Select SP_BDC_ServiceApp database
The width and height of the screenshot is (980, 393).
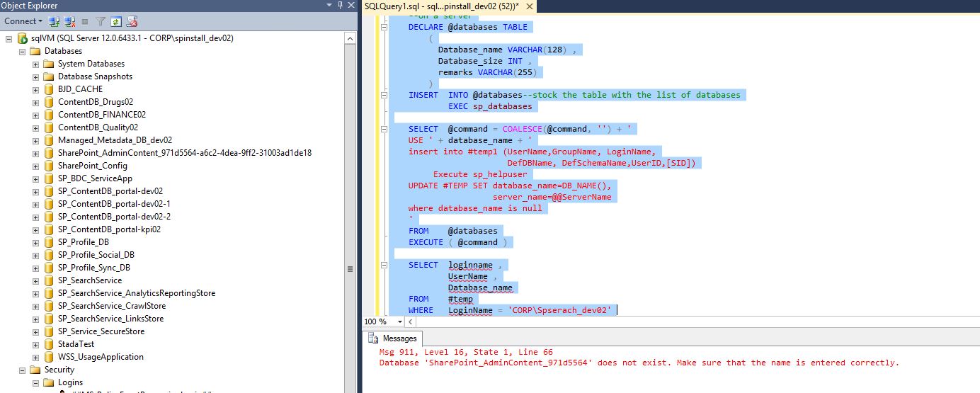[95, 178]
